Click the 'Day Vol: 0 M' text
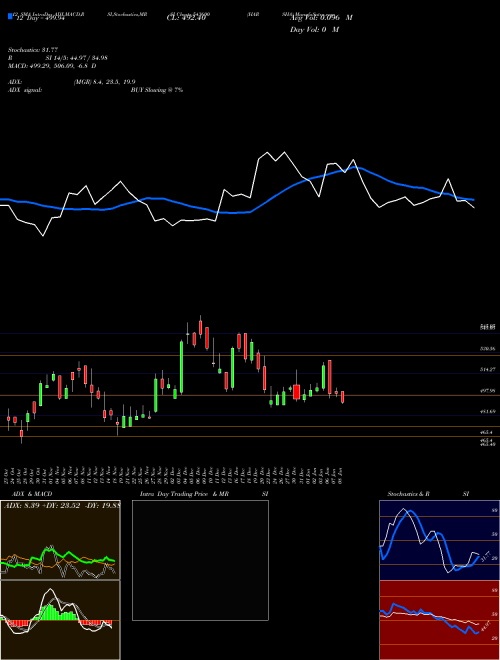This screenshot has height=660, width=500. click(x=314, y=30)
